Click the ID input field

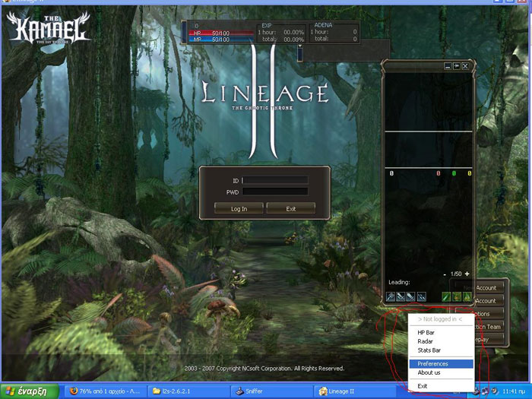[275, 180]
